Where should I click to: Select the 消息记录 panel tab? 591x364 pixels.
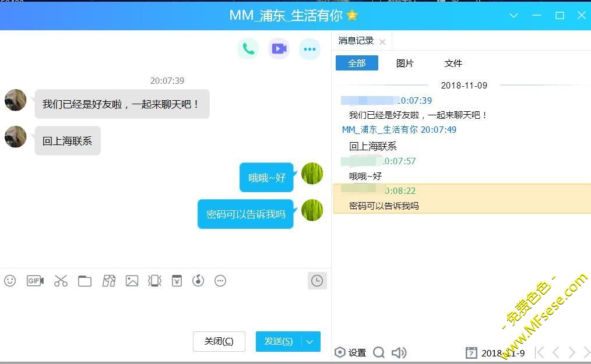pyautogui.click(x=356, y=41)
